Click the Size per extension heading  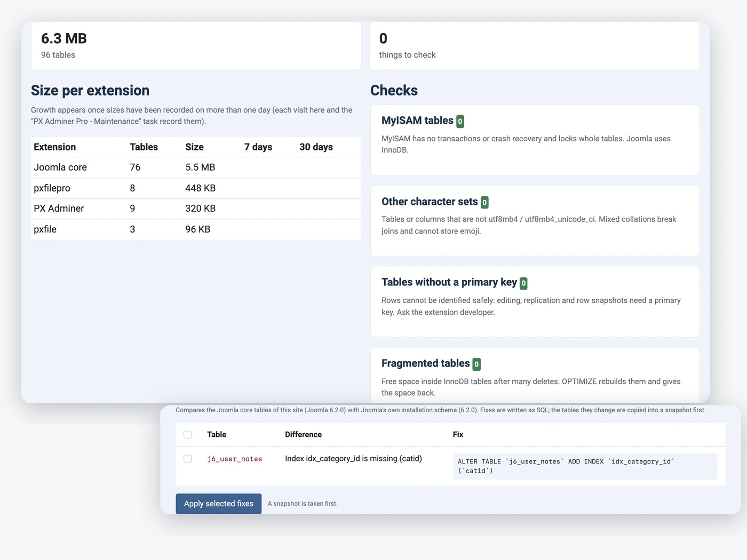(90, 91)
